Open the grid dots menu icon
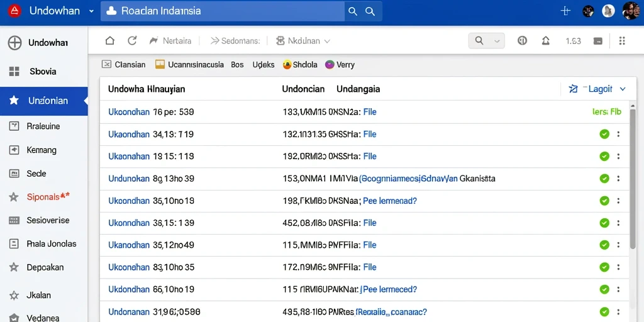The height and width of the screenshot is (322, 644). coord(622,41)
